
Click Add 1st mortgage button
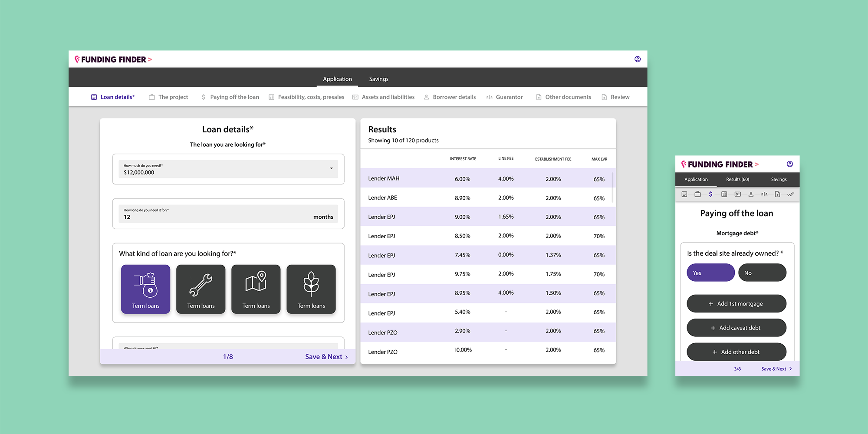coord(736,303)
